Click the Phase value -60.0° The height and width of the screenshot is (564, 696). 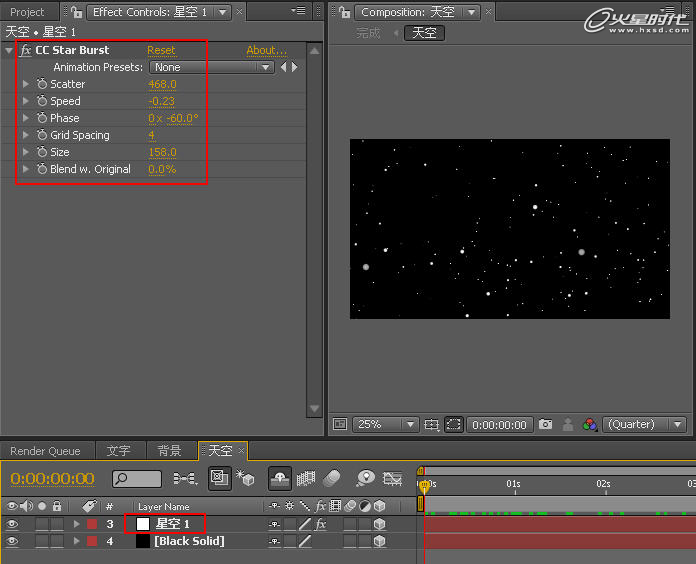coord(182,118)
